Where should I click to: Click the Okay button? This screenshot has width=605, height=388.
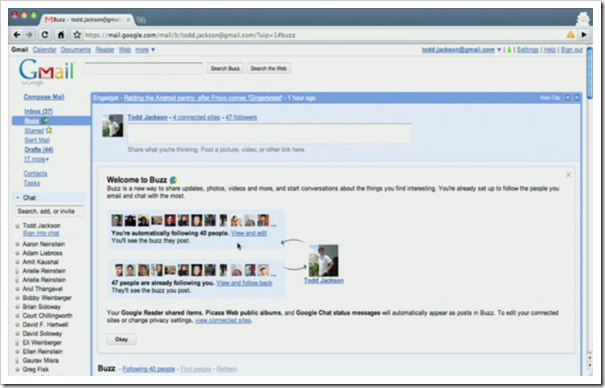(121, 339)
